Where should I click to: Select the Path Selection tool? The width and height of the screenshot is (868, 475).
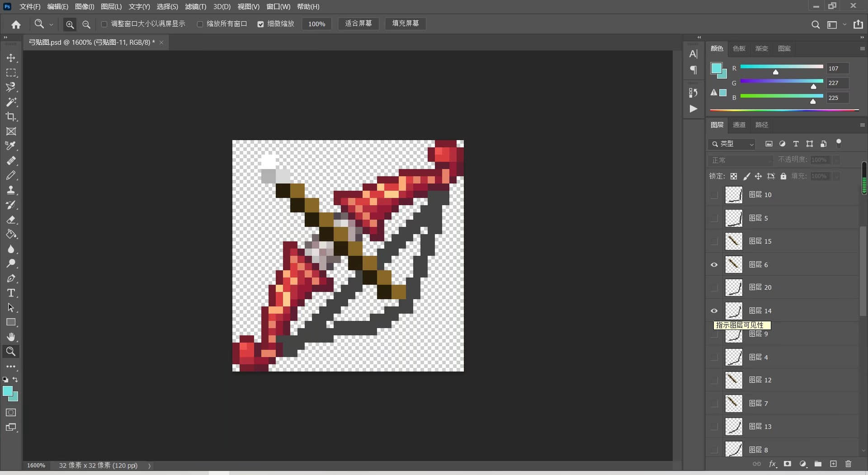[11, 308]
